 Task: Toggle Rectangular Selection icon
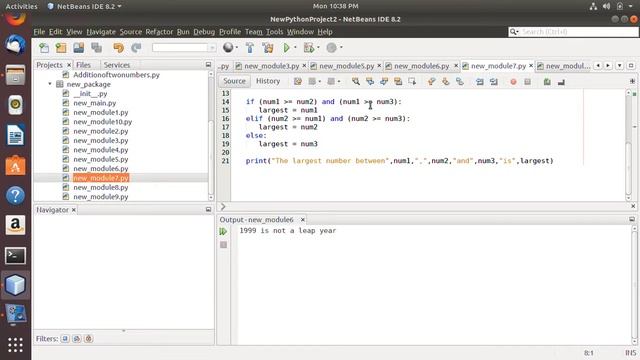412,82
